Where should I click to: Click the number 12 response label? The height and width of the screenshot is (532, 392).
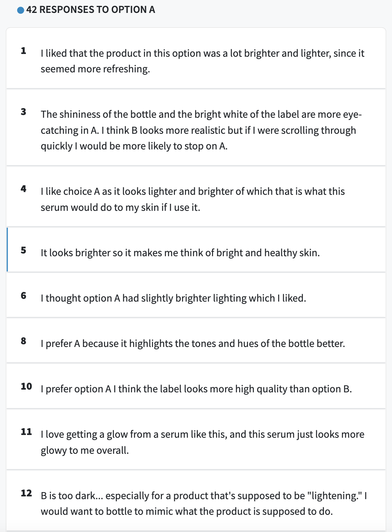[x=26, y=493]
